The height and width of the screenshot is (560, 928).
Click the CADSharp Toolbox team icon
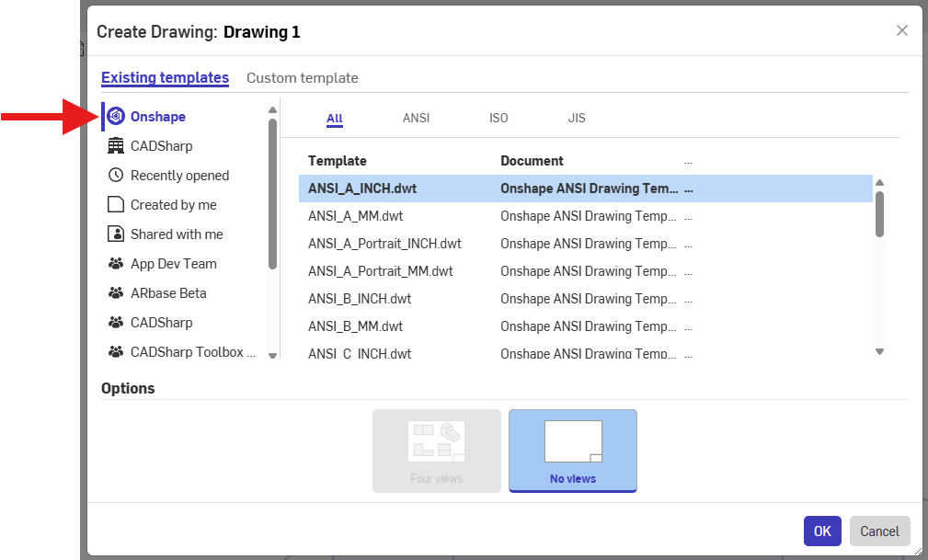[116, 351]
